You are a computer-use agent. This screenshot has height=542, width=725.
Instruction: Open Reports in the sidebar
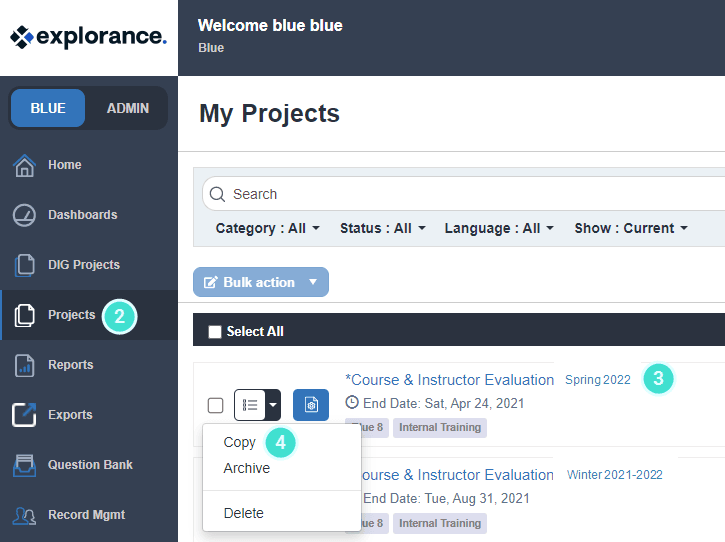coord(71,364)
